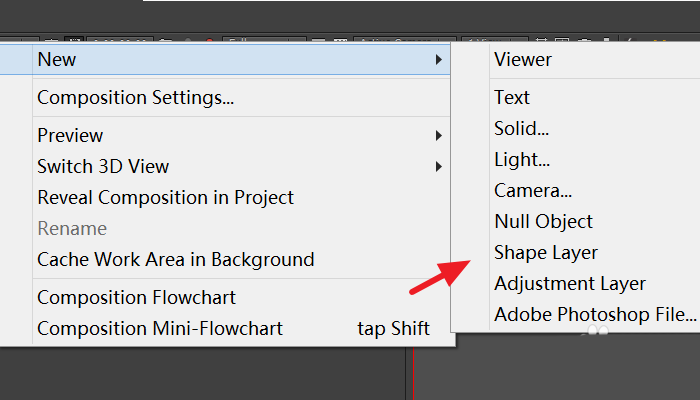Viewport: 700px width, 400px height.
Task: Add a new Light layer
Action: (521, 160)
